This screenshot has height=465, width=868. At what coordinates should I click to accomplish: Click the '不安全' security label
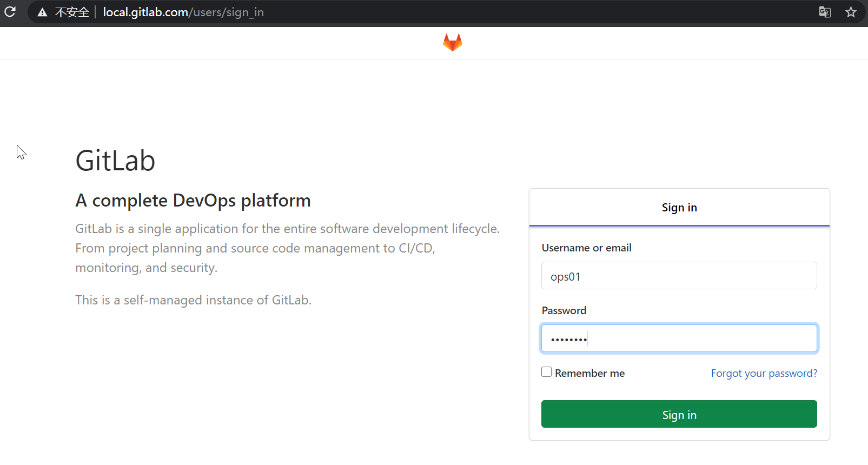72,12
